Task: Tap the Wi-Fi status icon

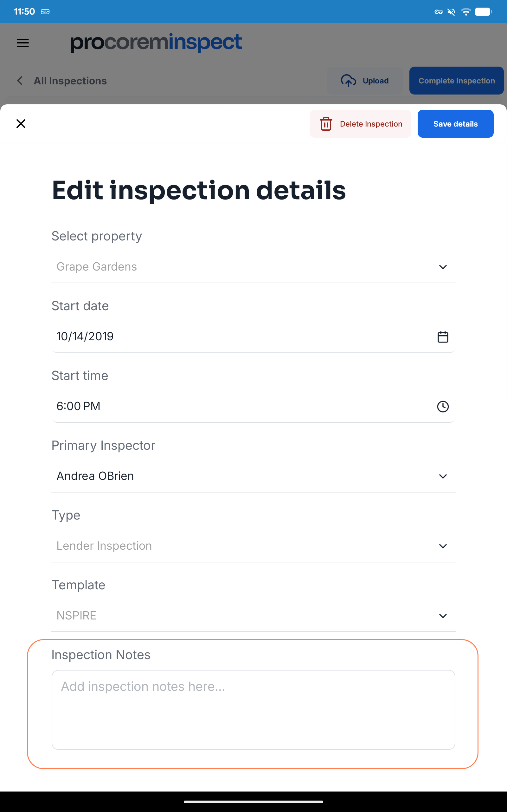Action: pos(465,12)
